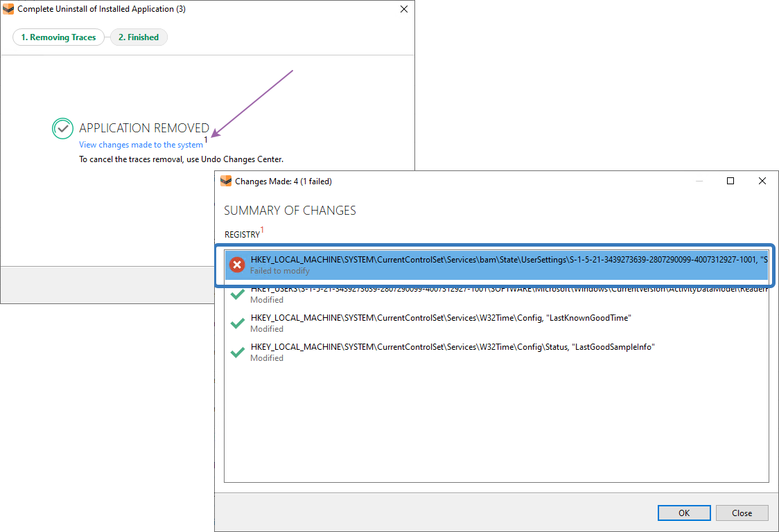Select the W32Time Status LastGoodSampleInfo path

click(452, 347)
